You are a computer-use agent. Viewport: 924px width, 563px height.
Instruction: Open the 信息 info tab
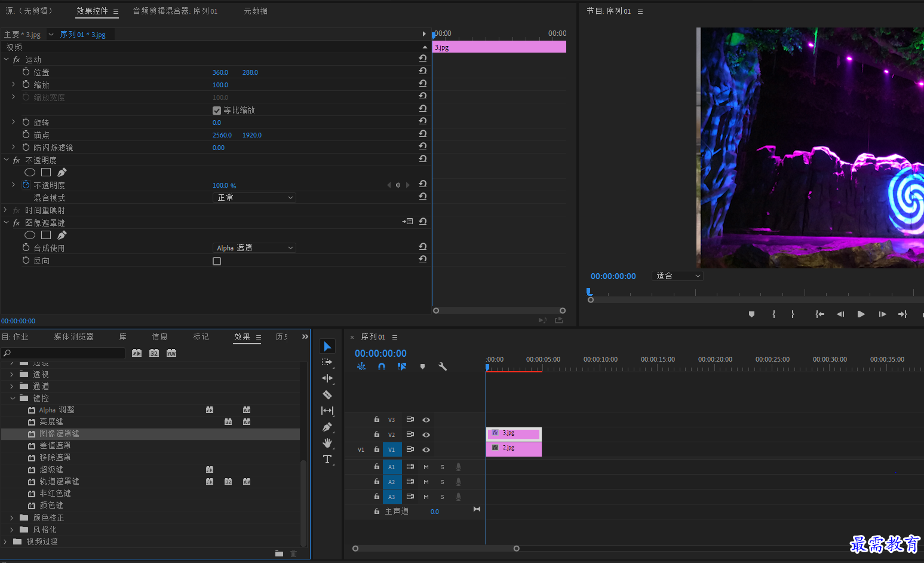(159, 337)
